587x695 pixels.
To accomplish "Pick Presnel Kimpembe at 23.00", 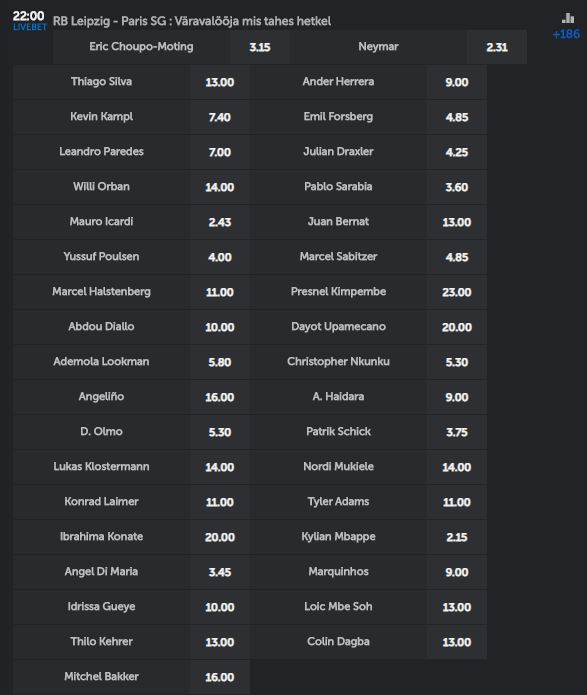I will pos(457,292).
